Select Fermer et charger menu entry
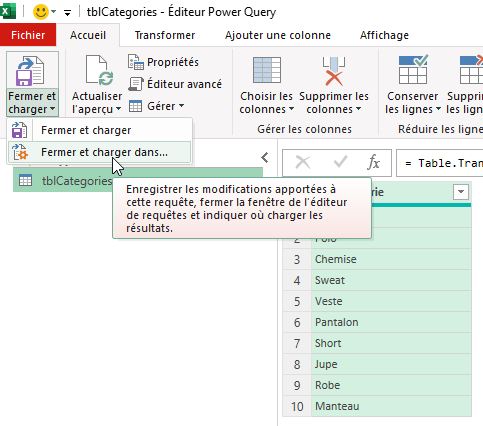Screen dimensions: 483x426 (99, 130)
